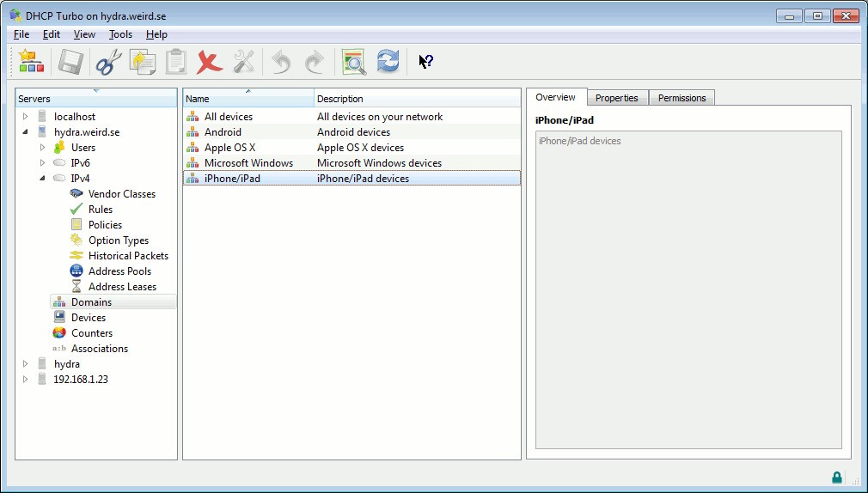Expand the IPv6 node arrow
Viewport: 868px width, 493px height.
coord(43,163)
